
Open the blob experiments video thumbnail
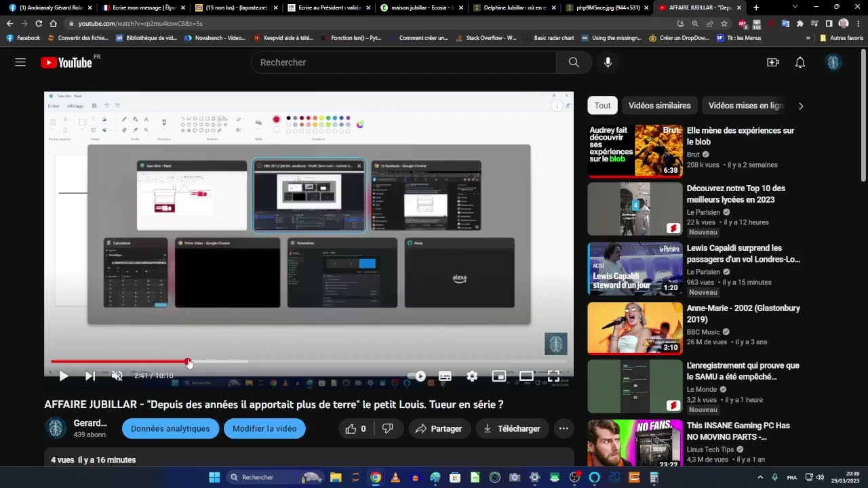pos(635,151)
